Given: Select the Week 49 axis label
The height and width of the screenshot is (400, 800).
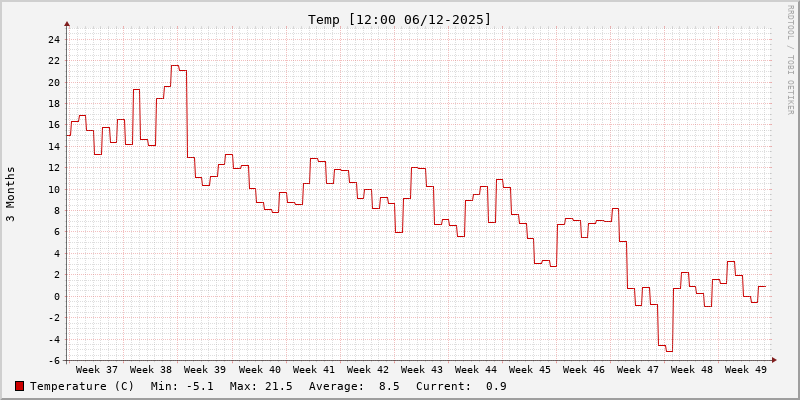Looking at the screenshot, I should click(x=746, y=369).
